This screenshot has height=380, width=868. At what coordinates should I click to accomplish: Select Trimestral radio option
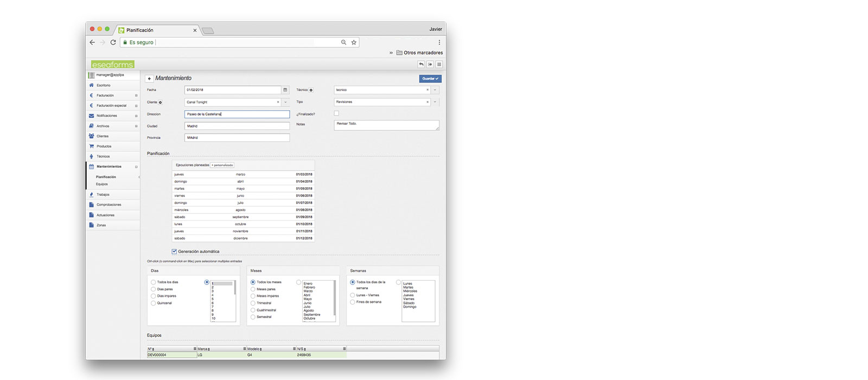253,303
